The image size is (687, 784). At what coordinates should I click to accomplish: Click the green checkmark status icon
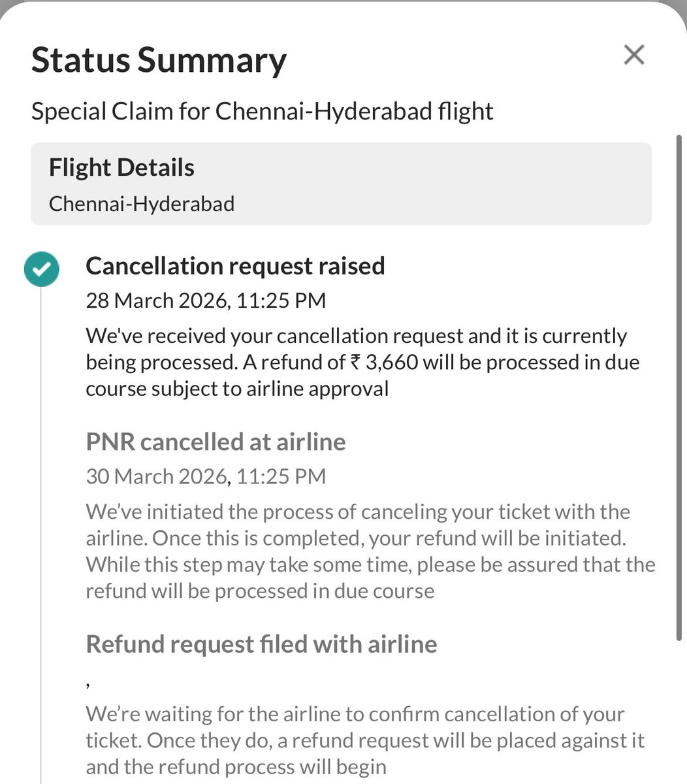tap(41, 268)
